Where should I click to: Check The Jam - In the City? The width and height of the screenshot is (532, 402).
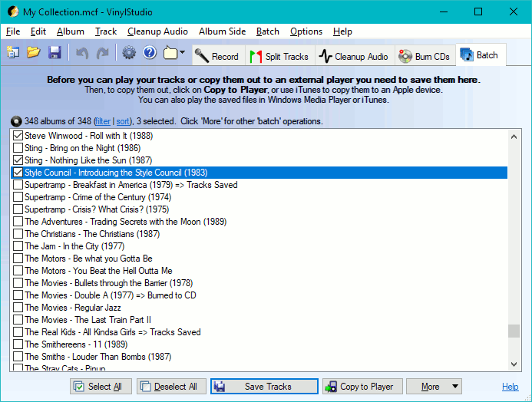pyautogui.click(x=18, y=246)
